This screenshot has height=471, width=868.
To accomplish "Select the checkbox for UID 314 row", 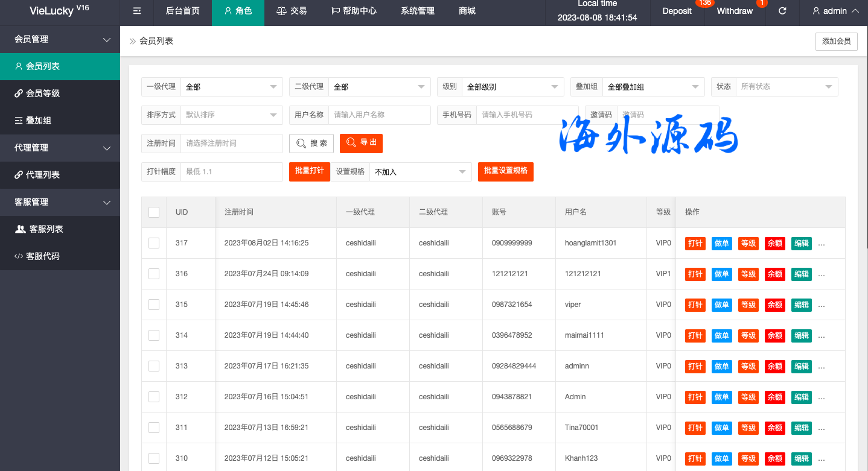I will pyautogui.click(x=154, y=335).
